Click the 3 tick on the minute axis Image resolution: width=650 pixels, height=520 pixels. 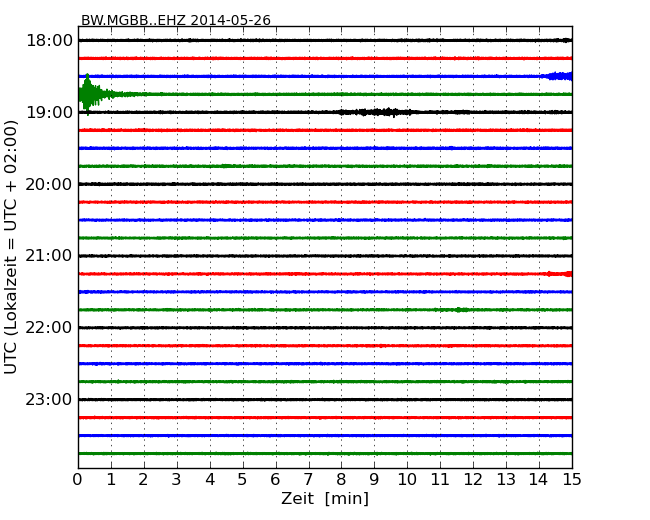coord(177,479)
